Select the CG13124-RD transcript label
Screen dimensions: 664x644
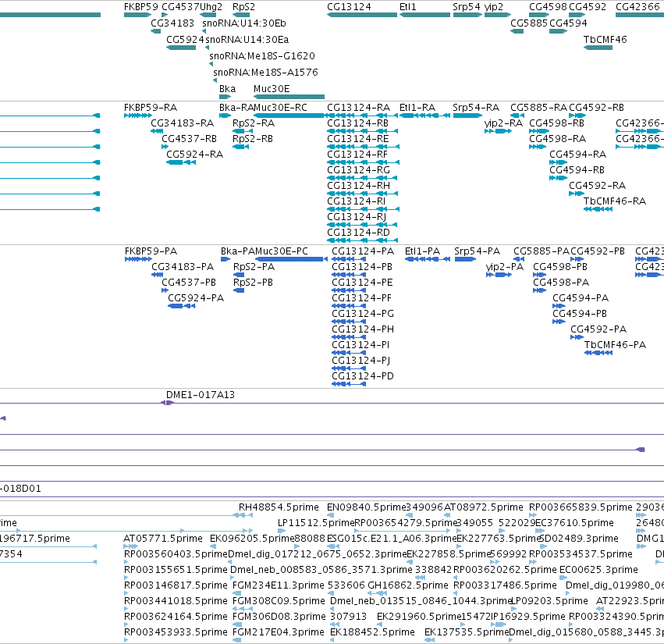tap(358, 233)
